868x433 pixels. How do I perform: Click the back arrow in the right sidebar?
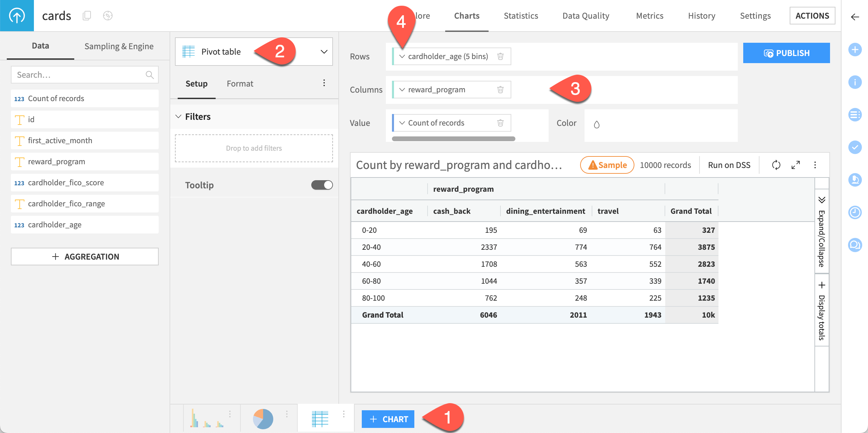click(855, 17)
